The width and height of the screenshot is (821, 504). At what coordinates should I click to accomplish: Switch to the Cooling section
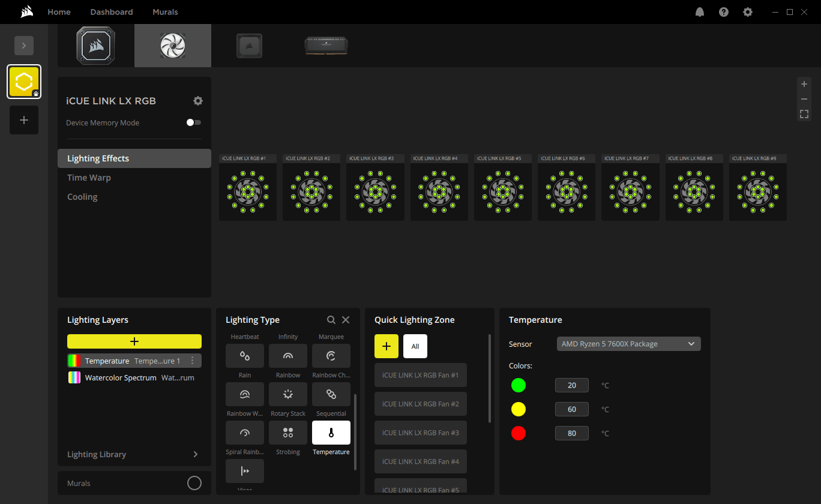coord(82,197)
